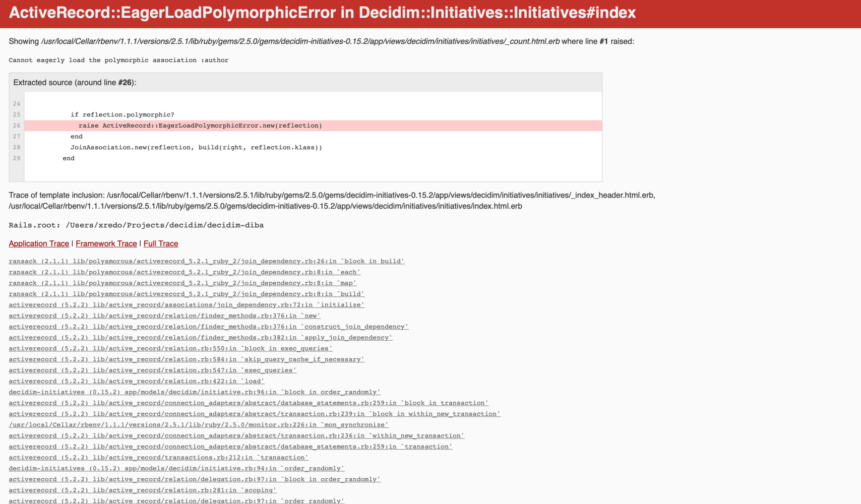Open the Application Trace link
The height and width of the screenshot is (504, 861).
pyautogui.click(x=39, y=243)
